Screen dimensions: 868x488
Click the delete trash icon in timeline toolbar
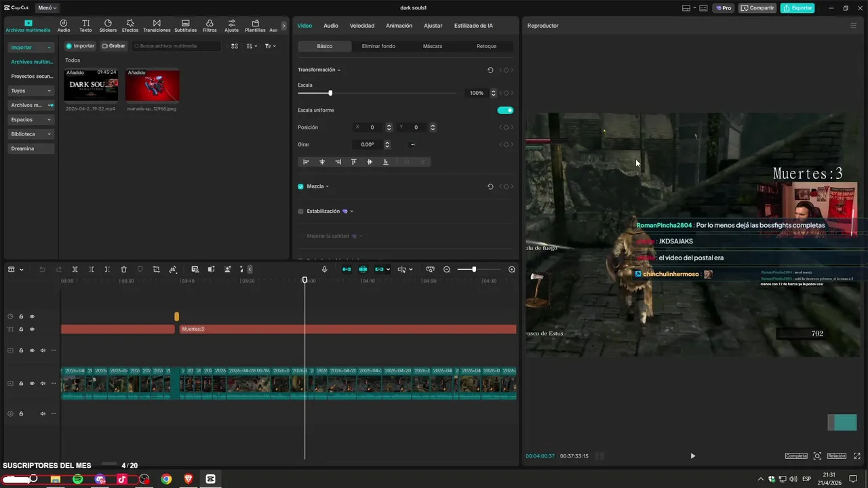click(x=123, y=270)
